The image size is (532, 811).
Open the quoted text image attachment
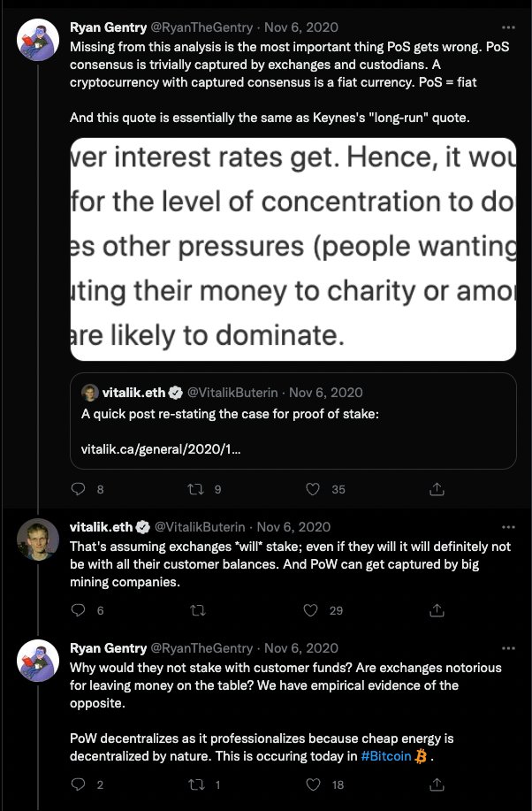point(293,249)
